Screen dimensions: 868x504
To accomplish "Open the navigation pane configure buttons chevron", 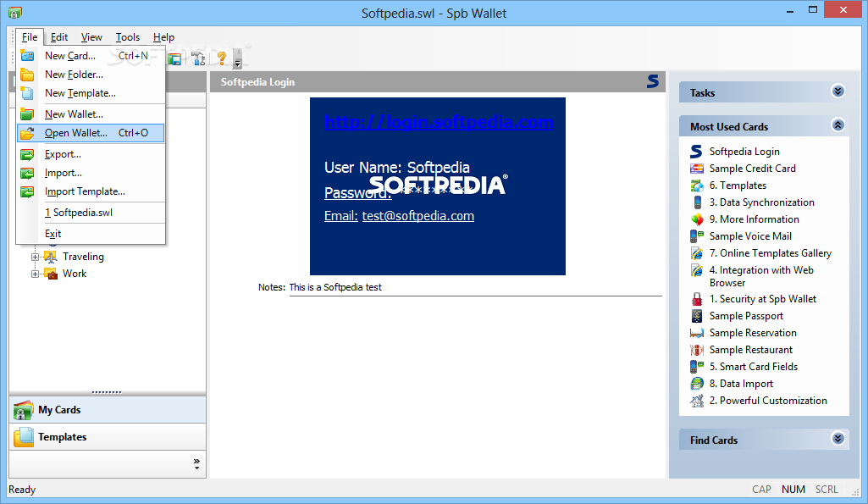I will 196,463.
